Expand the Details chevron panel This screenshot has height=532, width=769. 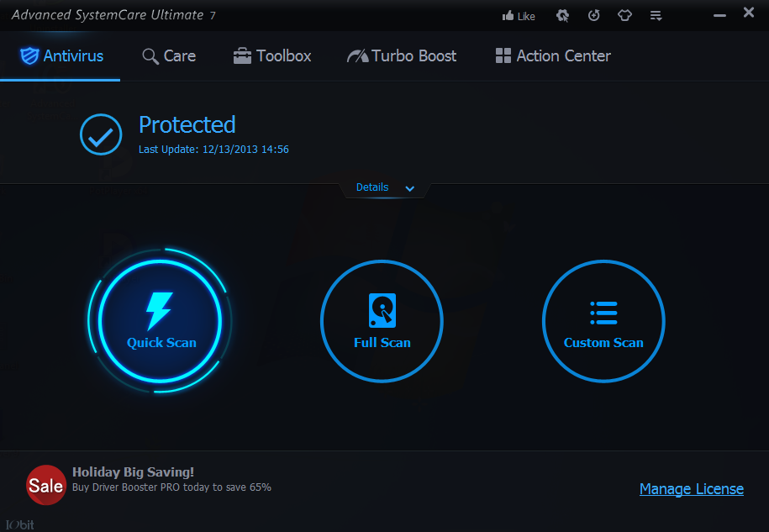(386, 187)
